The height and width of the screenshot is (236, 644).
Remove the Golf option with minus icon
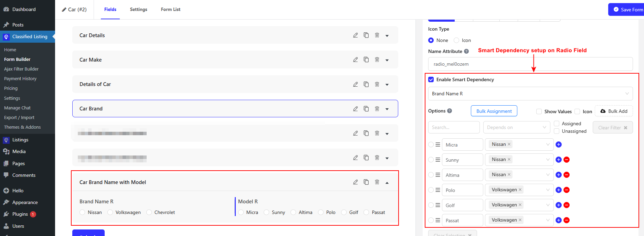567,205
